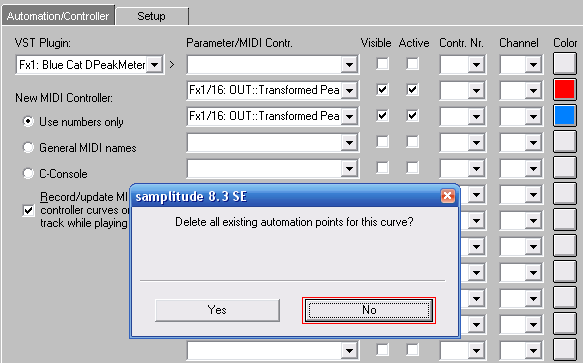This screenshot has width=583, height=363.
Task: Uncheck Visible in the blue swatch row
Action: point(382,116)
